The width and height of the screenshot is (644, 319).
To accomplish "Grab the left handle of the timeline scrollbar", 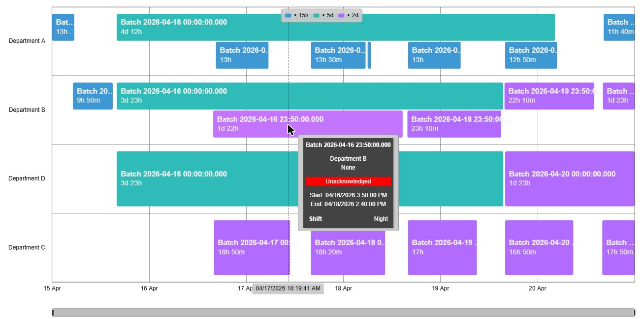I will pyautogui.click(x=53, y=313).
